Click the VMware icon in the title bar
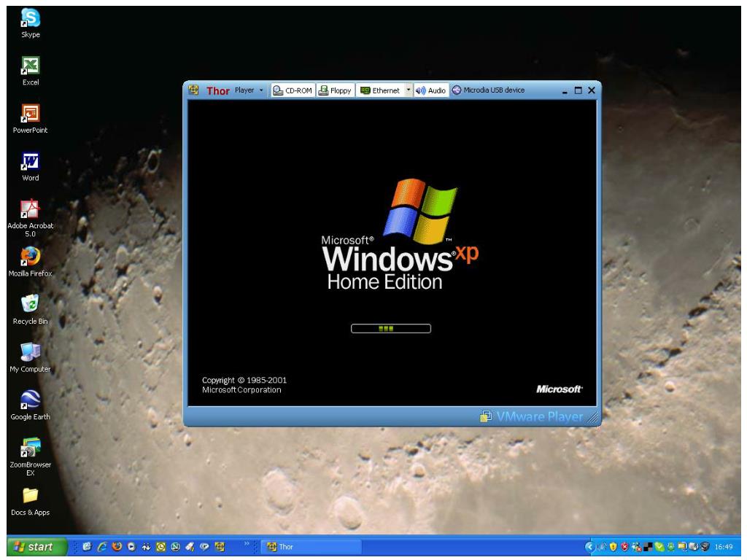Viewport: 747px width, 560px height. [x=193, y=90]
